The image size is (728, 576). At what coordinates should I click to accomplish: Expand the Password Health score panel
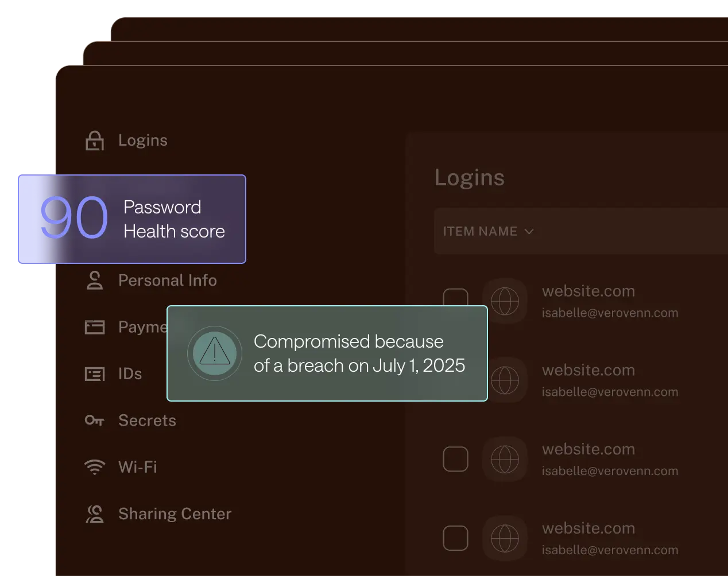129,219
